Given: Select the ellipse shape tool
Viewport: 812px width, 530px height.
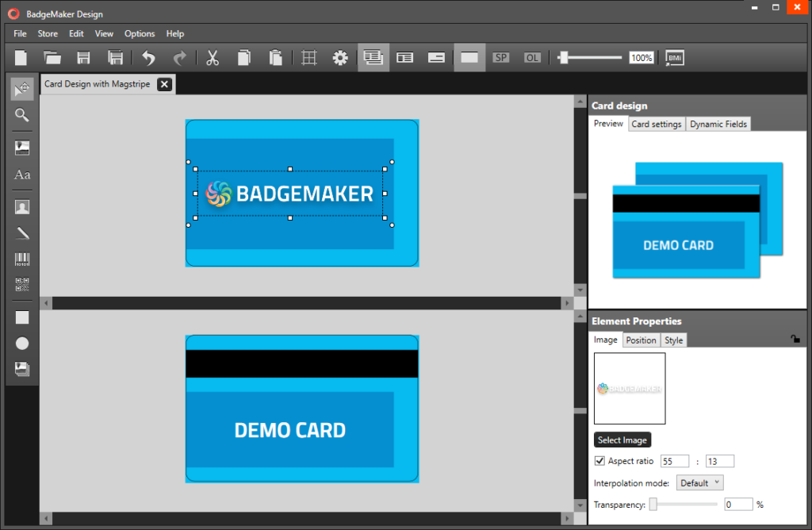Looking at the screenshot, I should tap(21, 343).
